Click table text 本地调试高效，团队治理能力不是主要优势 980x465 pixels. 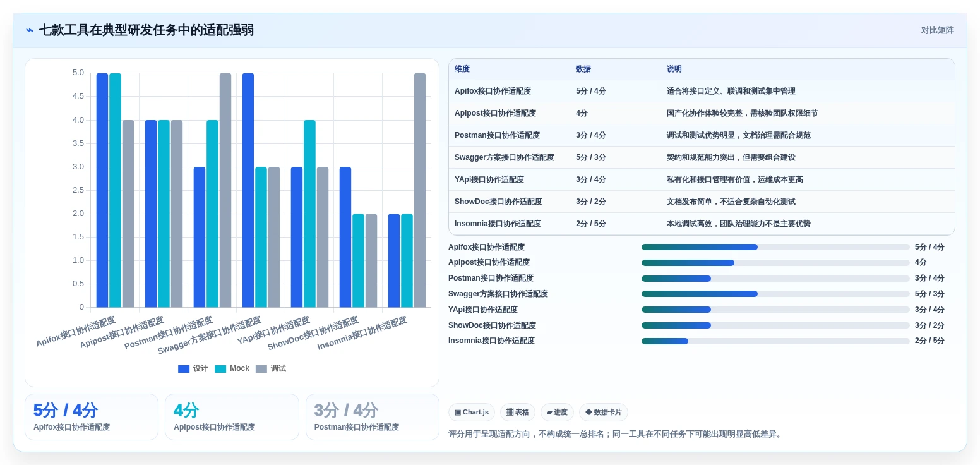[739, 224]
